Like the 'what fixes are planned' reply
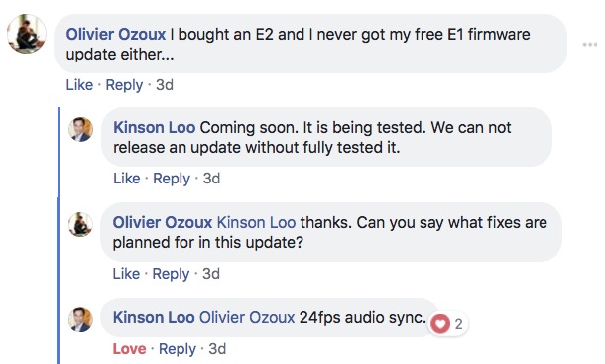This screenshot has width=605, height=364. click(126, 274)
